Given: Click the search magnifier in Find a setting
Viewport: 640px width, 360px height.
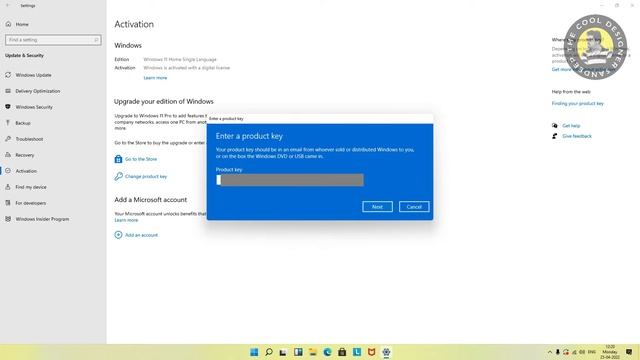Looking at the screenshot, I should pos(96,40).
